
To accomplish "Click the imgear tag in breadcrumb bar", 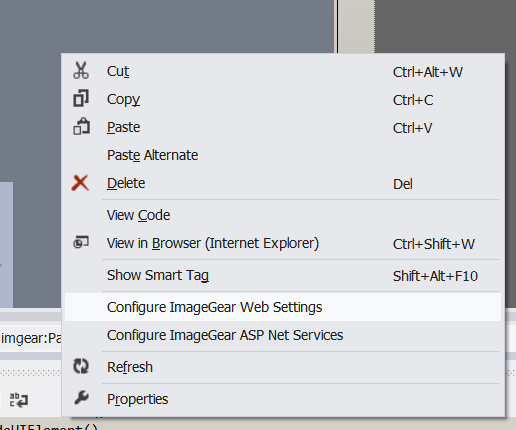I will 31,338.
